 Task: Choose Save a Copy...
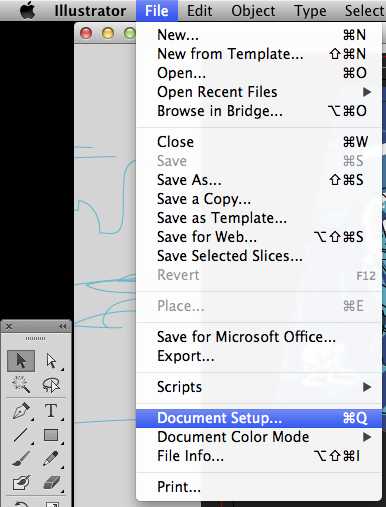tap(259, 199)
